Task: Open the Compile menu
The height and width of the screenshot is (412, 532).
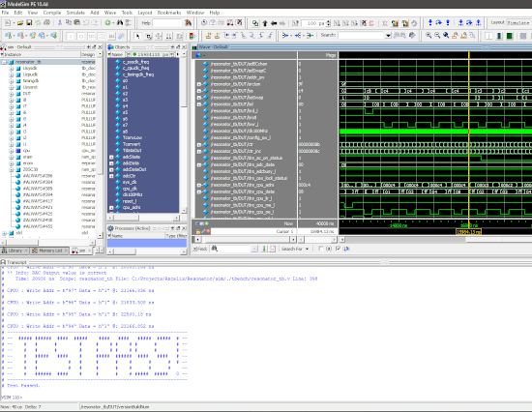Action: tap(52, 13)
